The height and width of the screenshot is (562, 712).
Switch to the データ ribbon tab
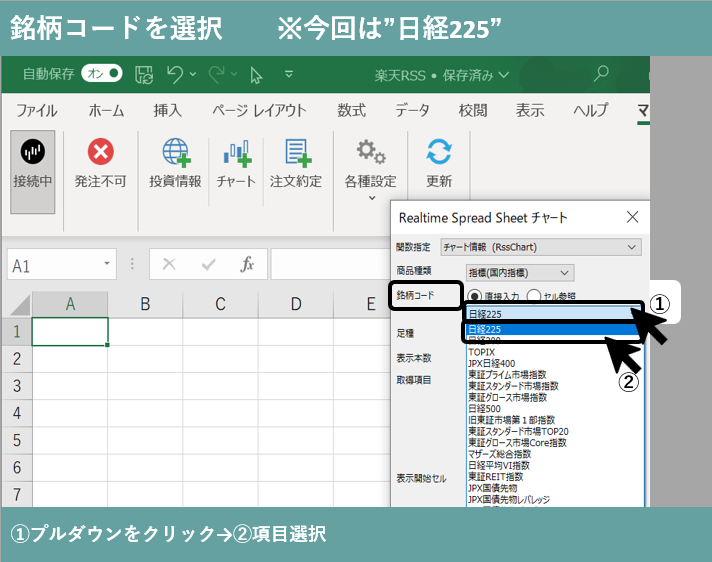tap(412, 110)
